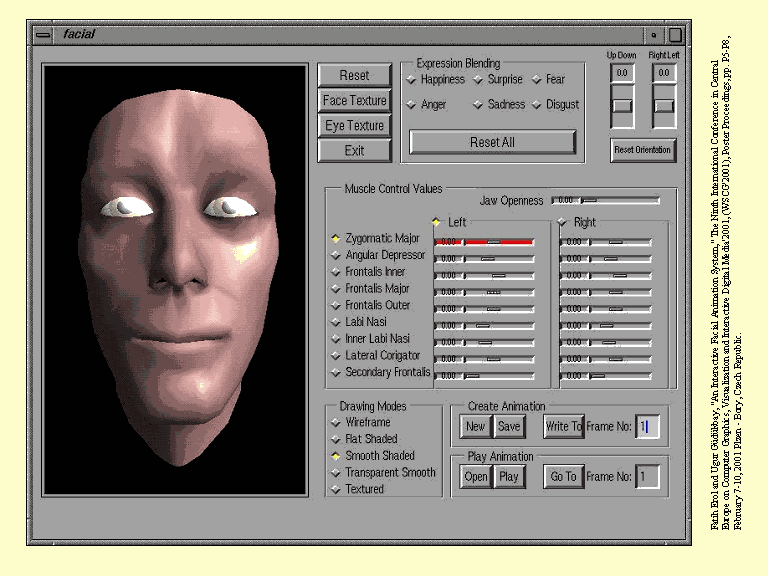This screenshot has height=576, width=768.
Task: Click the Jaw Openness slider
Action: (618, 201)
